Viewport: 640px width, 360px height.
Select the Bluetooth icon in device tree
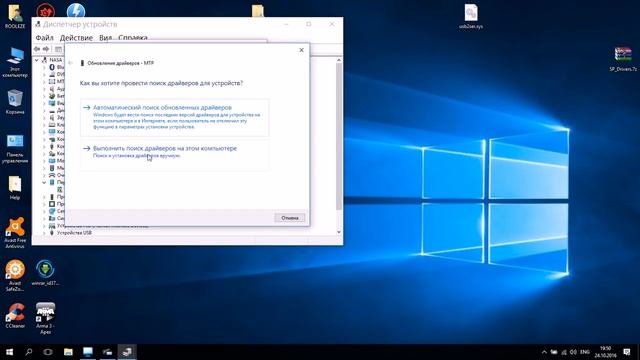[52, 67]
